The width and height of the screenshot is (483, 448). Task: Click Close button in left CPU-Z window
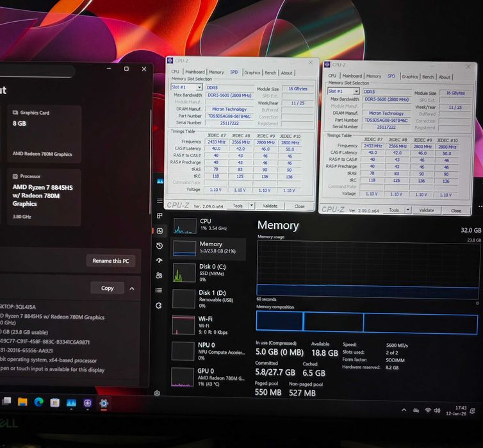point(299,206)
